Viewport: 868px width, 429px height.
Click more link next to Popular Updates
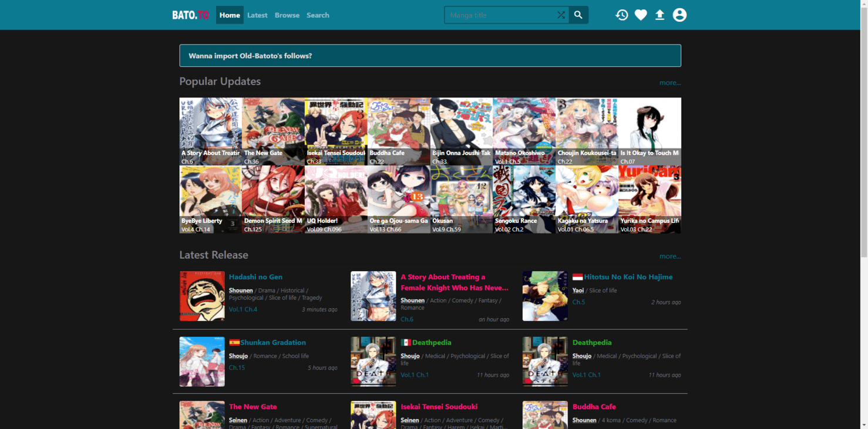[x=669, y=83]
